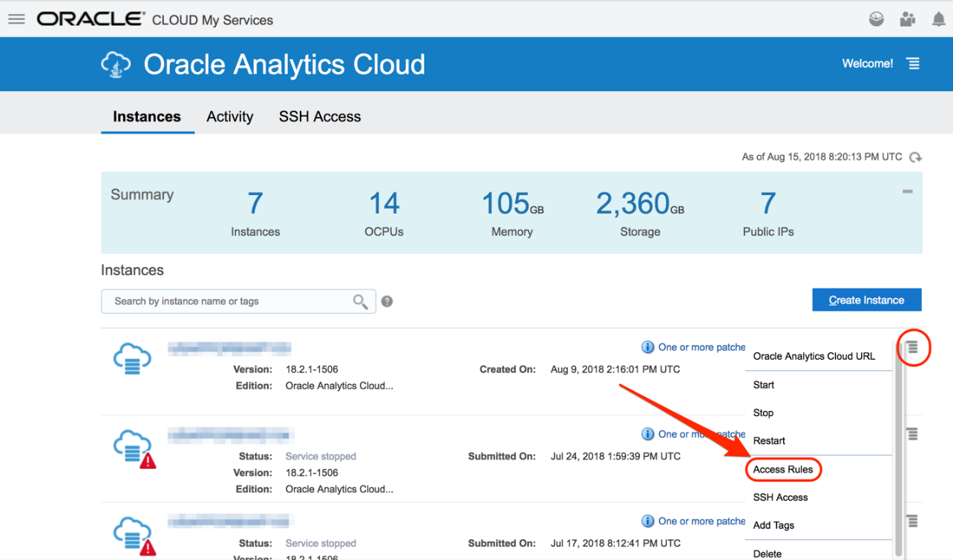The height and width of the screenshot is (560, 953).
Task: Open the Welcome menu icon at top right
Action: coord(914,64)
